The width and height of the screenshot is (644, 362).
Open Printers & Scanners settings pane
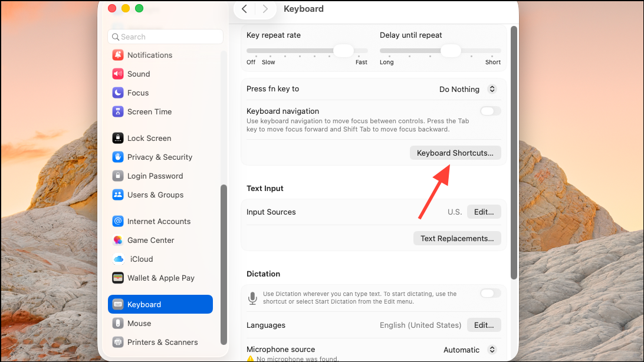(x=162, y=342)
